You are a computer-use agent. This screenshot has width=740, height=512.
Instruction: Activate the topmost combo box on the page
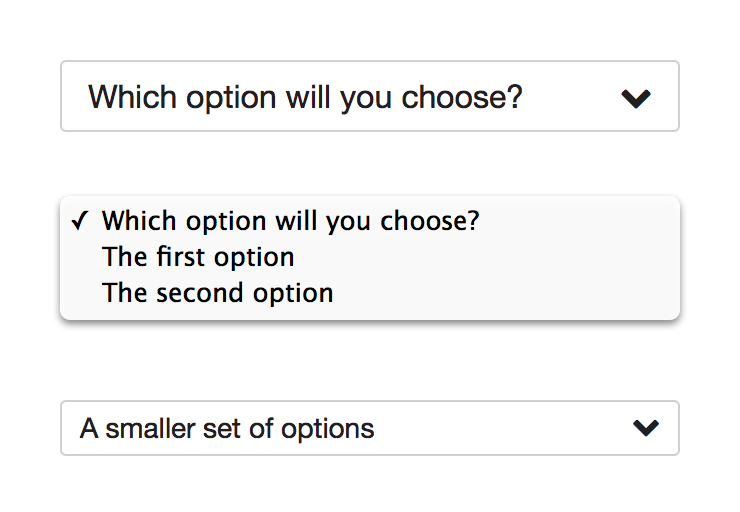point(369,96)
